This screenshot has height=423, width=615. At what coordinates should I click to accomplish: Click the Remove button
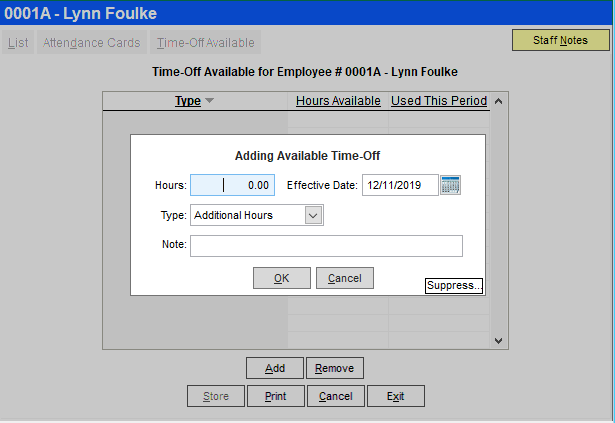pos(334,368)
